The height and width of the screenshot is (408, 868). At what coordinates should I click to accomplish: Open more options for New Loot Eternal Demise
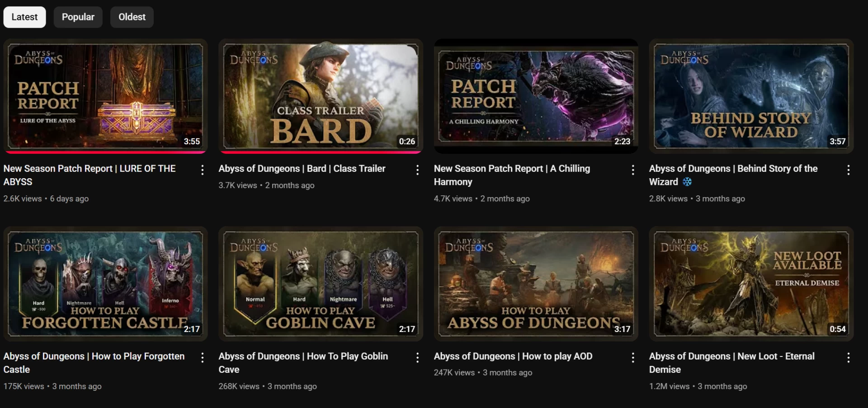click(848, 358)
